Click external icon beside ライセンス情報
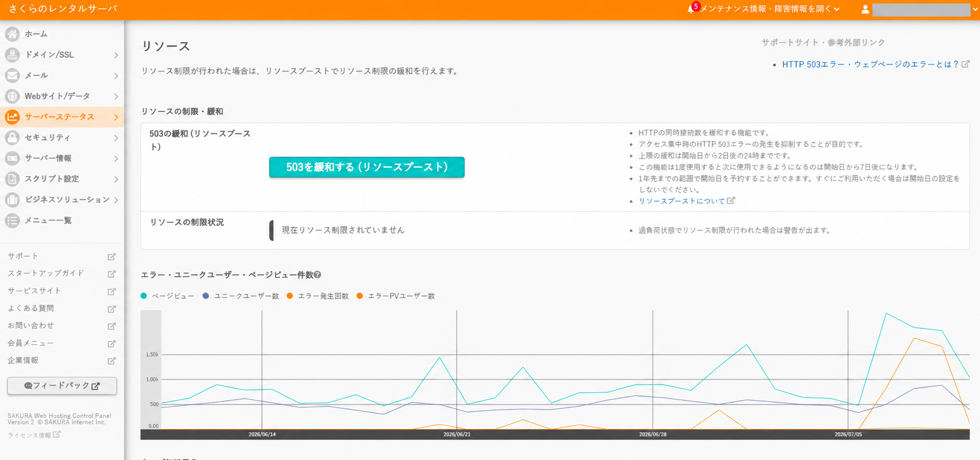This screenshot has height=460, width=980. point(57,434)
